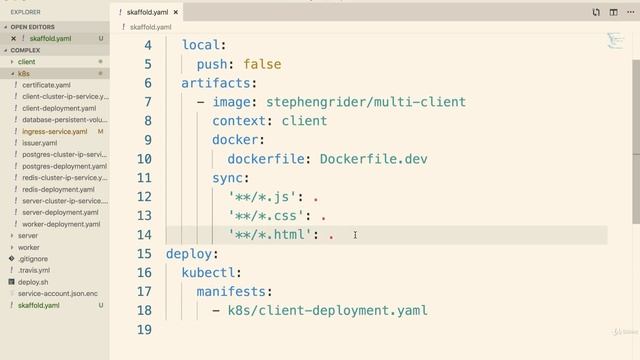
Task: Open certificate.yaml file
Action: (46, 85)
